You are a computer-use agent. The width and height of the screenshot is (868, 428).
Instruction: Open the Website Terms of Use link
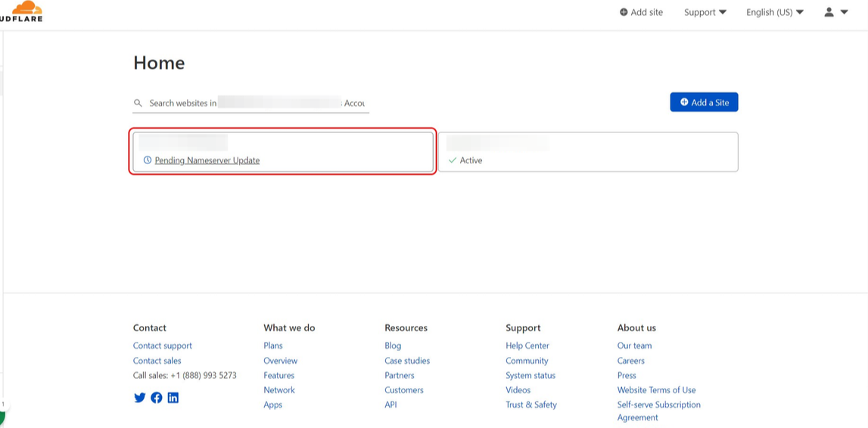click(x=656, y=390)
